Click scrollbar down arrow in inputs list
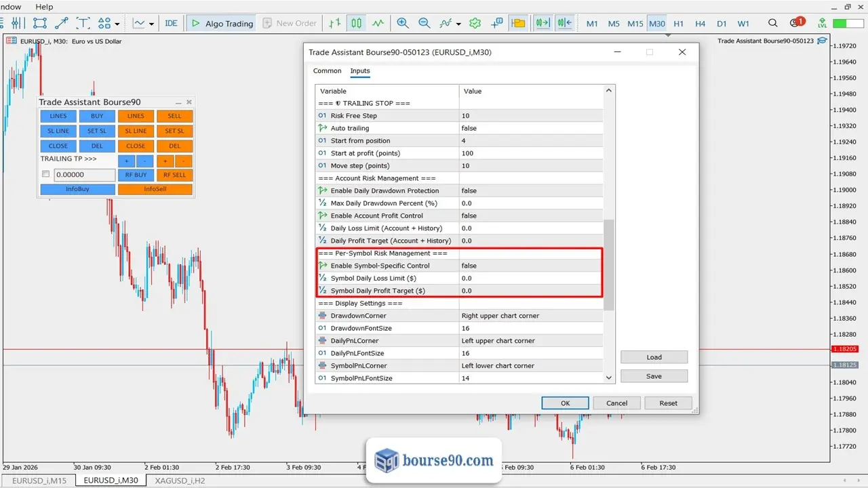Image resolution: width=868 pixels, height=488 pixels. [609, 378]
